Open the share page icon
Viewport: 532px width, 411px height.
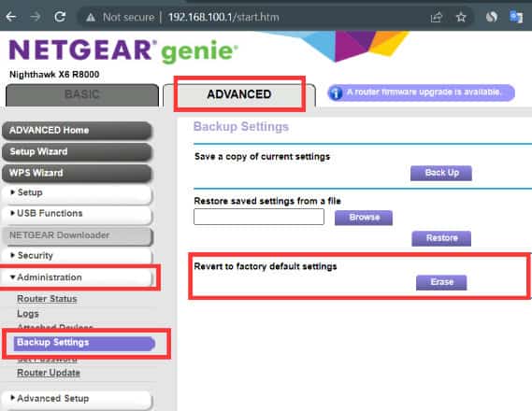point(437,17)
